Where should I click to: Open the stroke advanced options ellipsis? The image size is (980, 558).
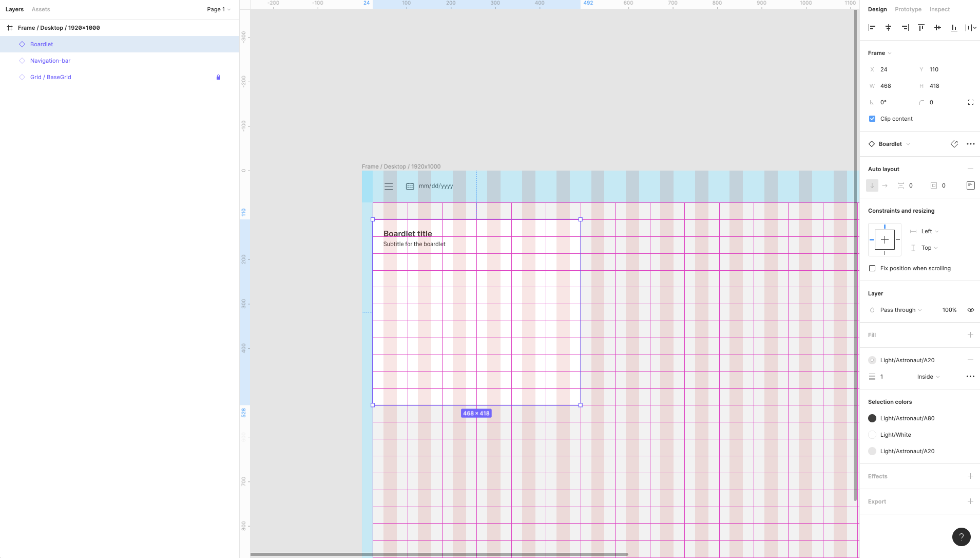pos(970,377)
